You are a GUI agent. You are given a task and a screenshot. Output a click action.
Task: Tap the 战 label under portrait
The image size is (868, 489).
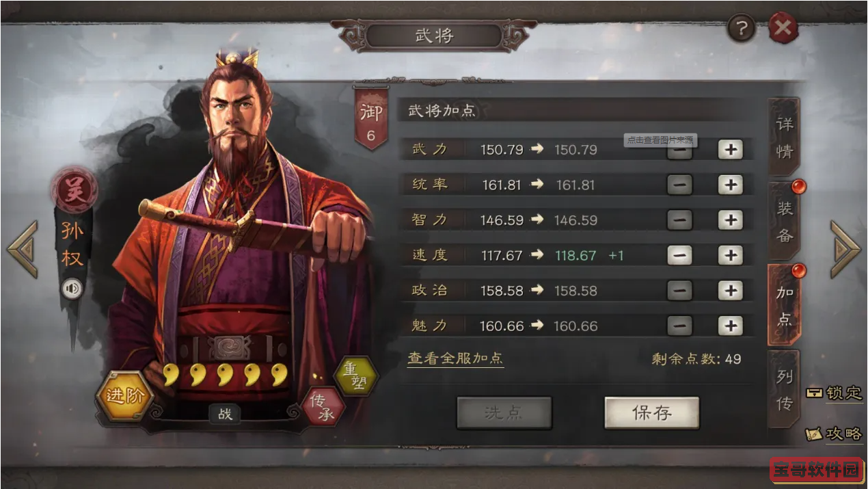(225, 414)
